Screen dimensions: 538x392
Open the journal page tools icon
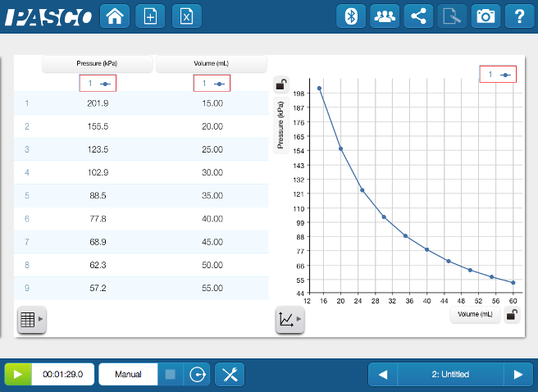[452, 16]
